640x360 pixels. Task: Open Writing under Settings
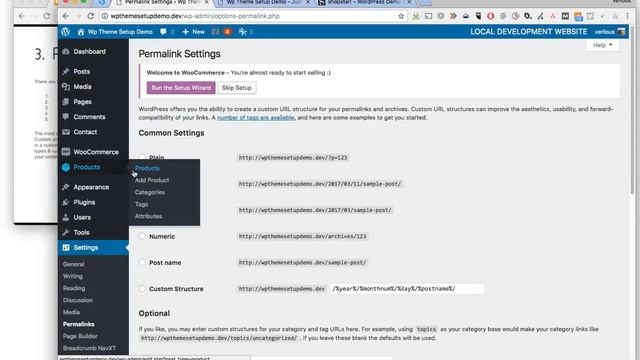coord(73,276)
